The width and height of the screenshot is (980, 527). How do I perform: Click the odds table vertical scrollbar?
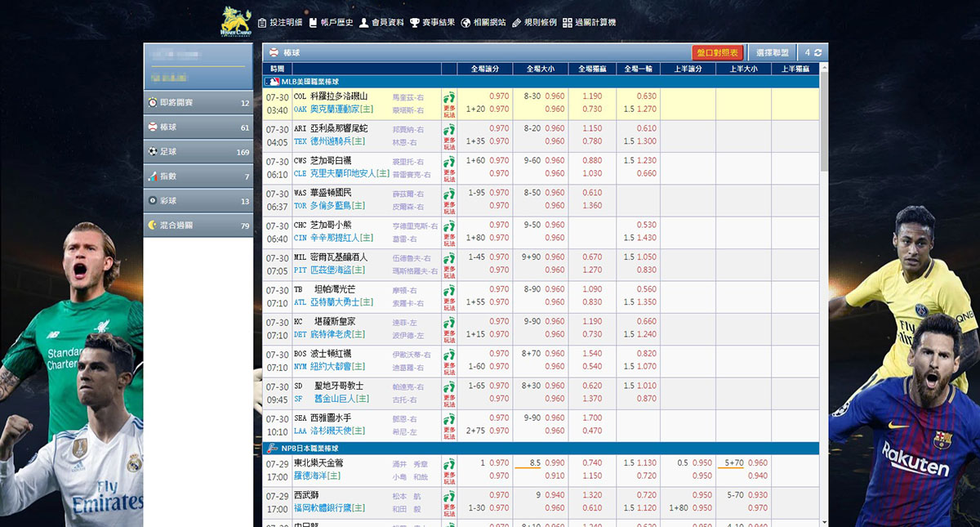(823, 245)
